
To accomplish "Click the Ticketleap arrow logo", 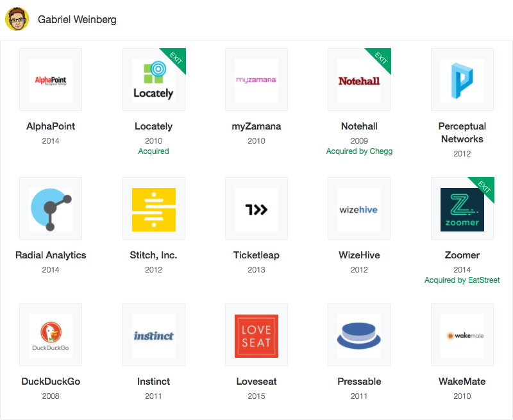I will coord(256,208).
